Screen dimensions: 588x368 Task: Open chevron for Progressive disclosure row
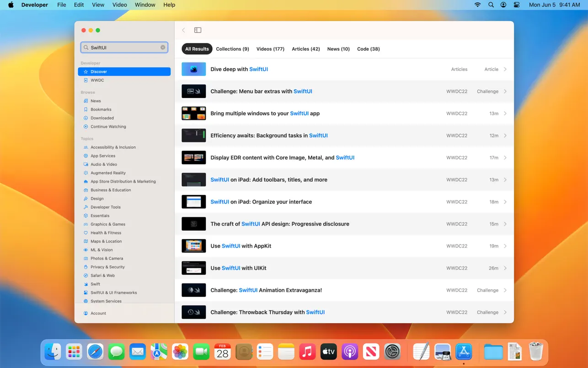pyautogui.click(x=505, y=224)
